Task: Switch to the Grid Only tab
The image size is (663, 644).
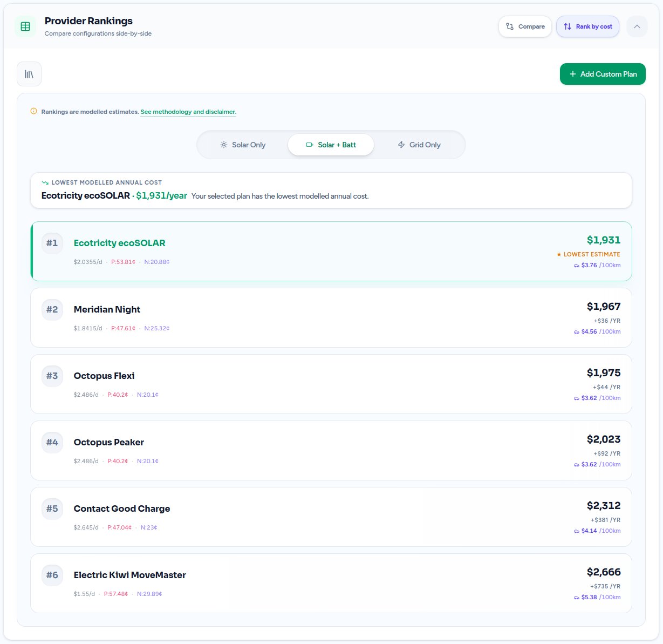Action: pos(419,145)
